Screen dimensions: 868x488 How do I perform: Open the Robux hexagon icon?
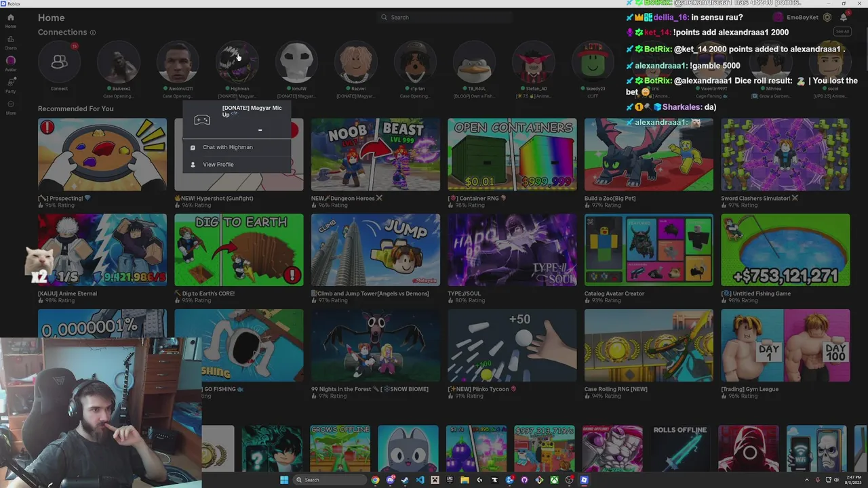pyautogui.click(x=827, y=17)
